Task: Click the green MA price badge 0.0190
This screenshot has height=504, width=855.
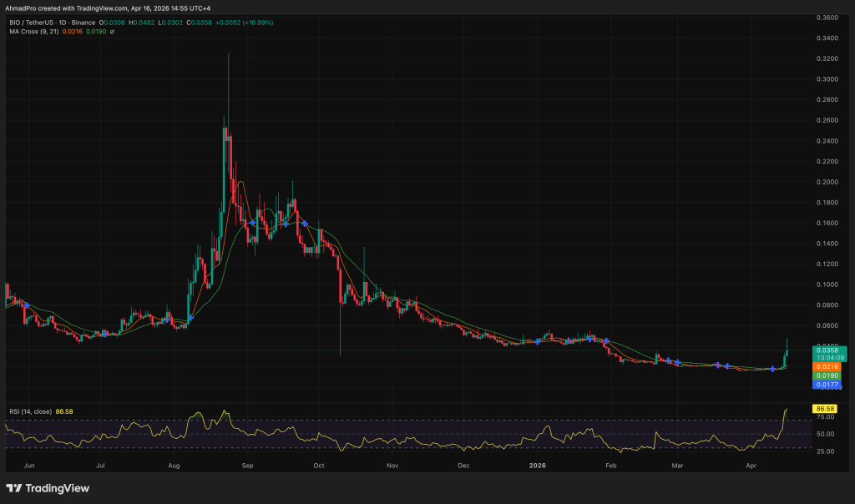Action: pos(825,375)
